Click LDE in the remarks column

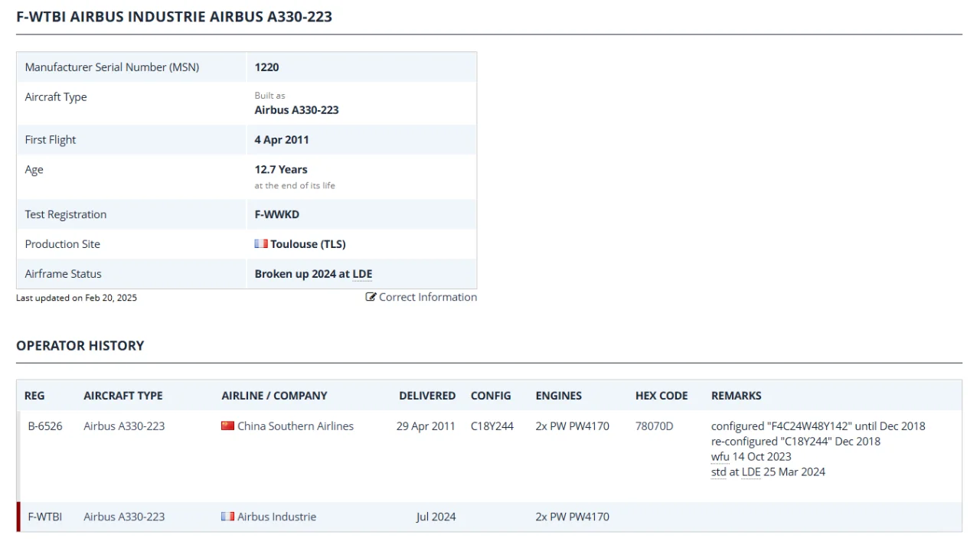click(751, 471)
